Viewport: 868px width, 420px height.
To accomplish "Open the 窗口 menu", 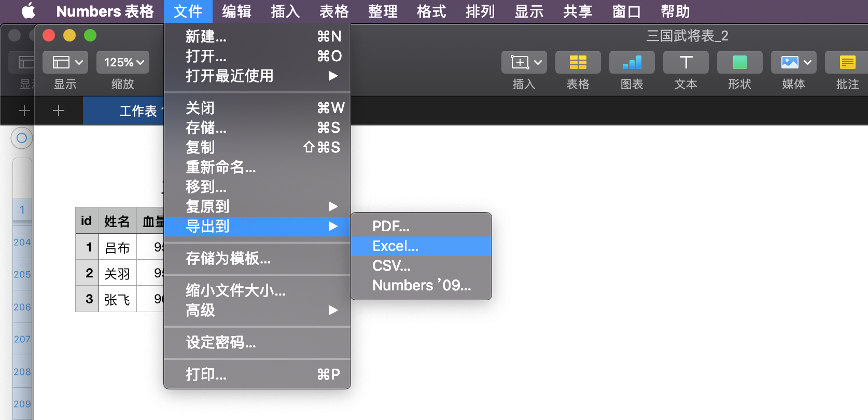I will [x=626, y=11].
